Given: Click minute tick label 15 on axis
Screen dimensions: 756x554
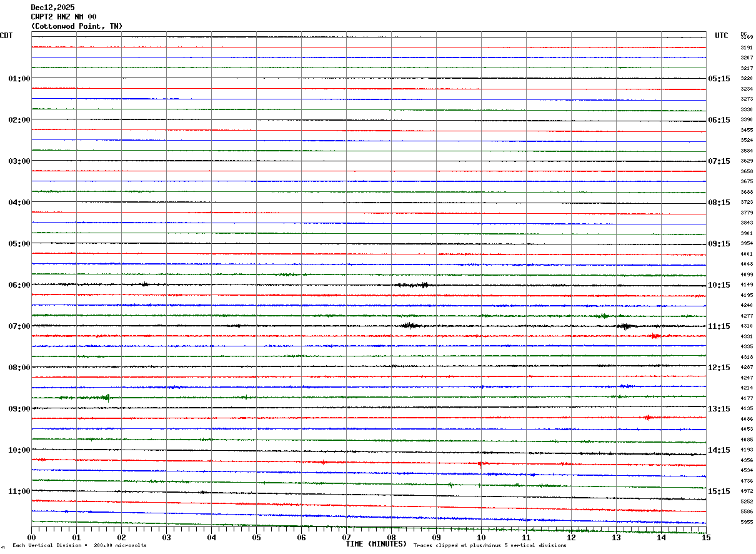Looking at the screenshot, I should click(705, 538).
